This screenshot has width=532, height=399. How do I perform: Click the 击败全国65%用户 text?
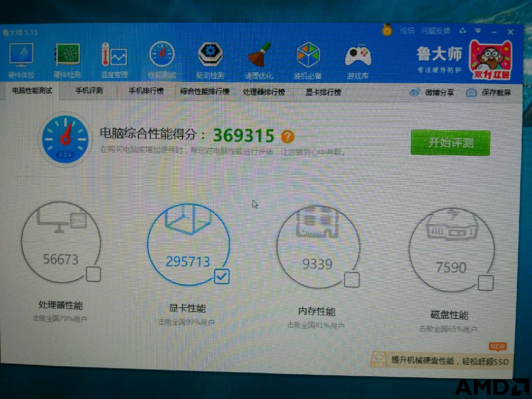[448, 329]
